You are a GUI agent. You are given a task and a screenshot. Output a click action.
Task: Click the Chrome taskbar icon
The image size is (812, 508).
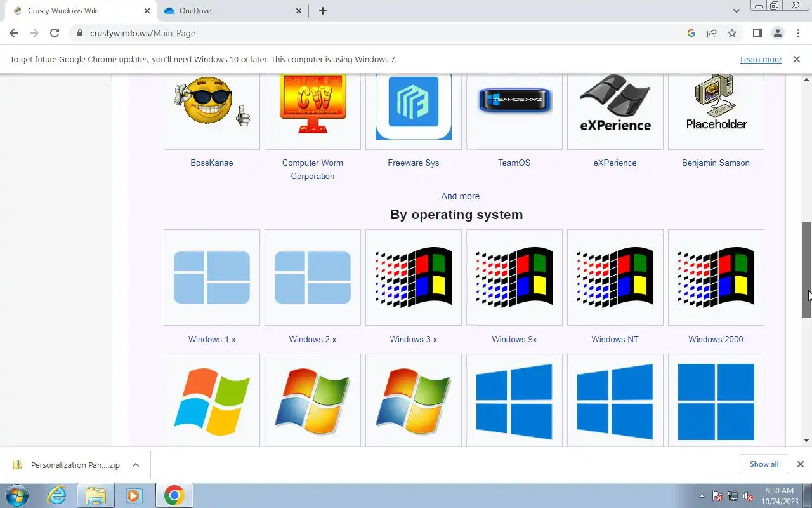tap(174, 495)
